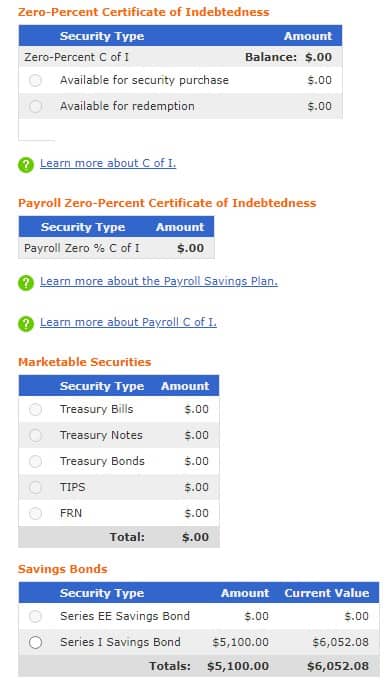Click the Series I Savings Bond current value $6,052.08
388x685 pixels.
tap(340, 642)
